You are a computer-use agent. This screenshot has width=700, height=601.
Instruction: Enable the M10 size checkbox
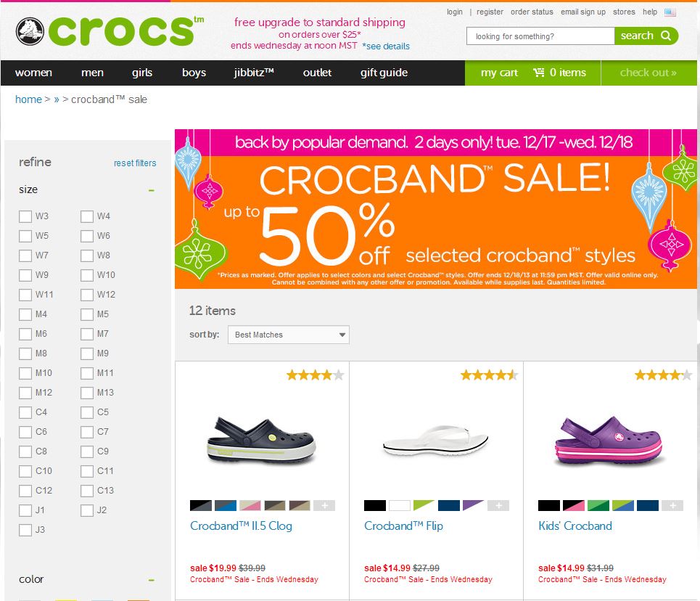click(25, 373)
